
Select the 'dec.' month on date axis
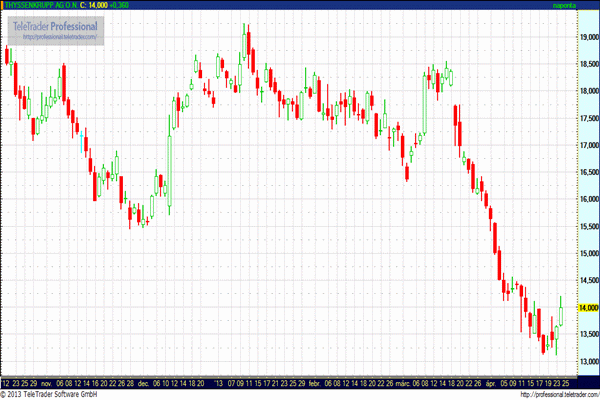click(x=143, y=383)
